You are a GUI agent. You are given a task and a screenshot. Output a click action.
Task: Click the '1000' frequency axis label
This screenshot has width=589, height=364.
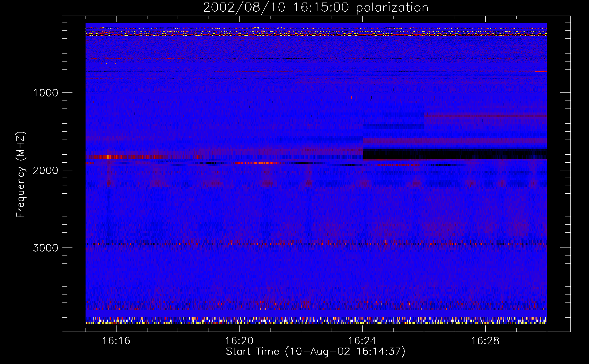pyautogui.click(x=46, y=93)
